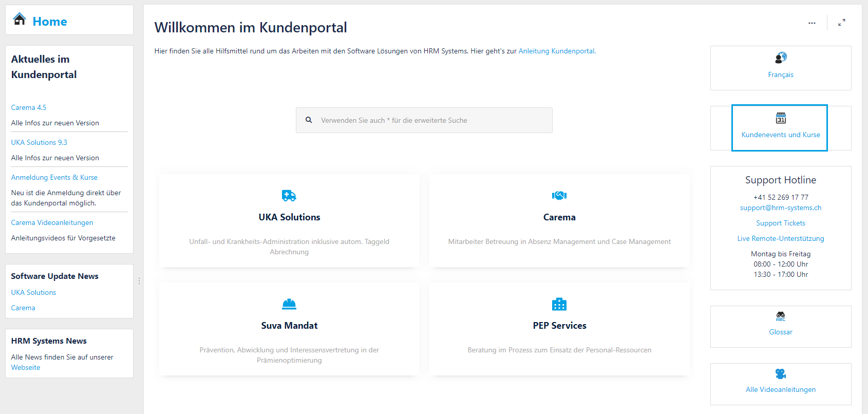
Task: Open the Carema card title
Action: tap(559, 217)
